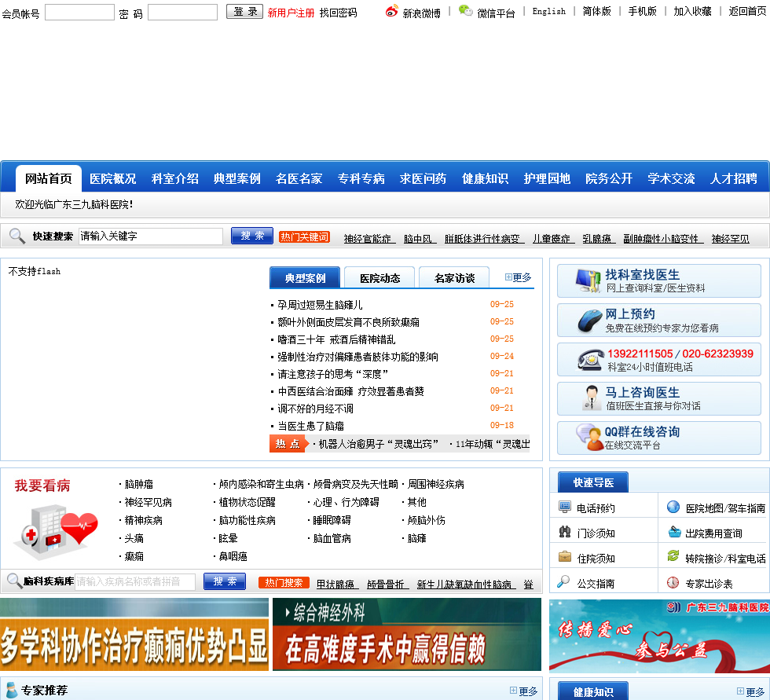
Task: Select disease category 颅脑外伤
Action: pyautogui.click(x=426, y=520)
